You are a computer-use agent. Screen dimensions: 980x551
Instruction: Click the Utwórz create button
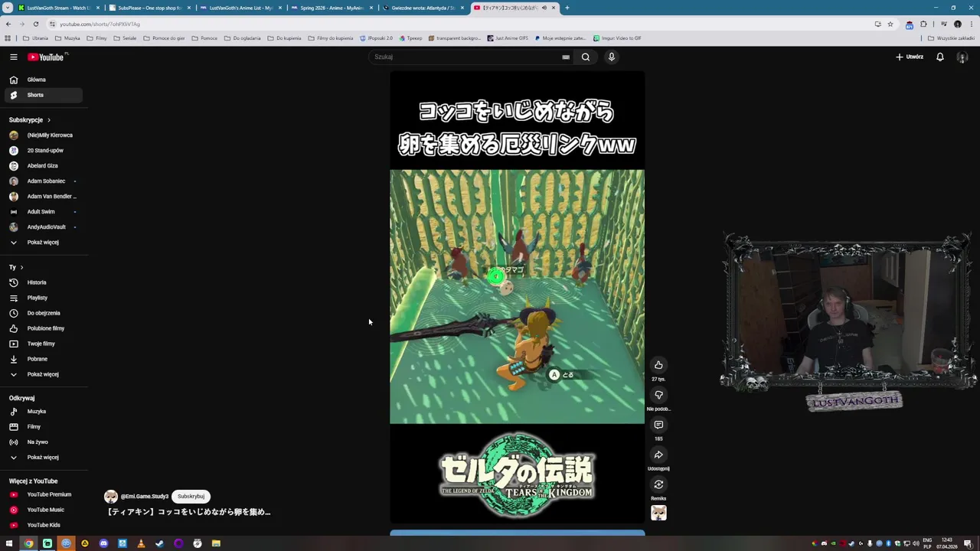click(x=910, y=57)
